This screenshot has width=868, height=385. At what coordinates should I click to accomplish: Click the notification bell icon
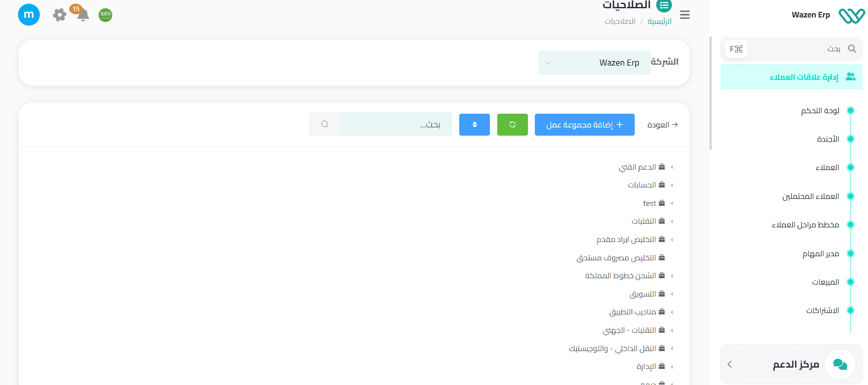click(x=83, y=15)
